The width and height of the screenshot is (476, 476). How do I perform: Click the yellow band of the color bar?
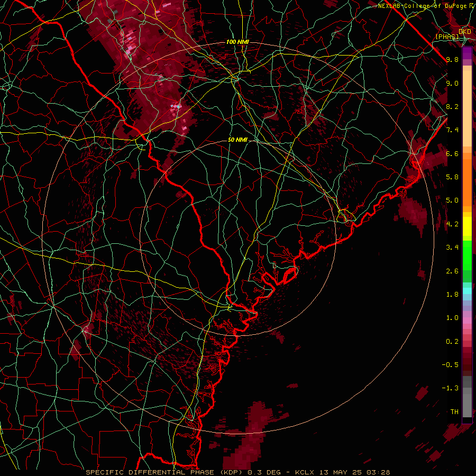(x=467, y=226)
